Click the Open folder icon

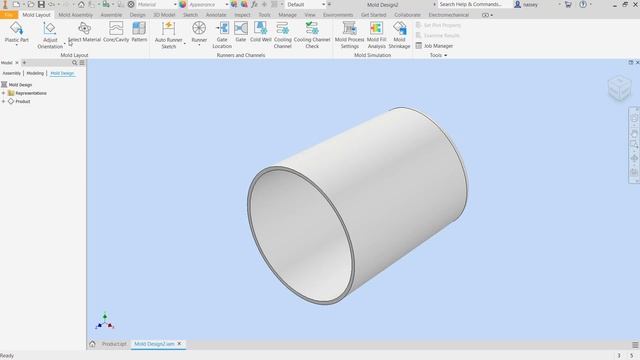click(x=31, y=4)
